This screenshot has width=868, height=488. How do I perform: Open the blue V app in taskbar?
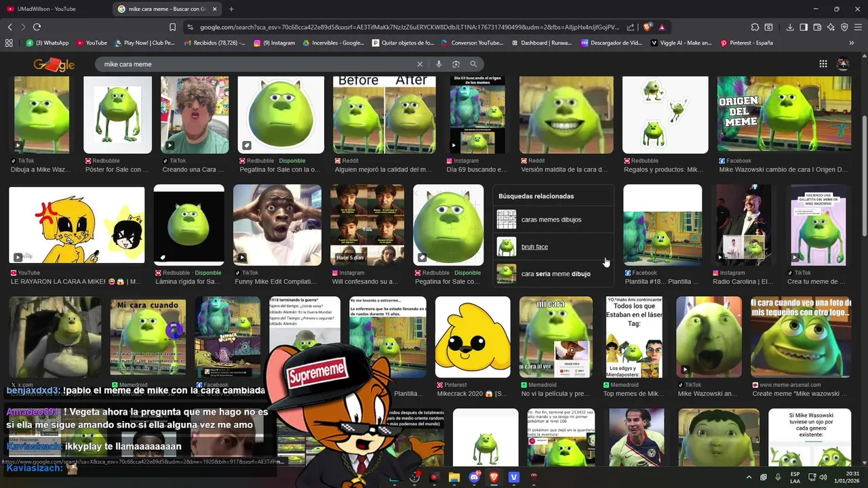(513, 477)
